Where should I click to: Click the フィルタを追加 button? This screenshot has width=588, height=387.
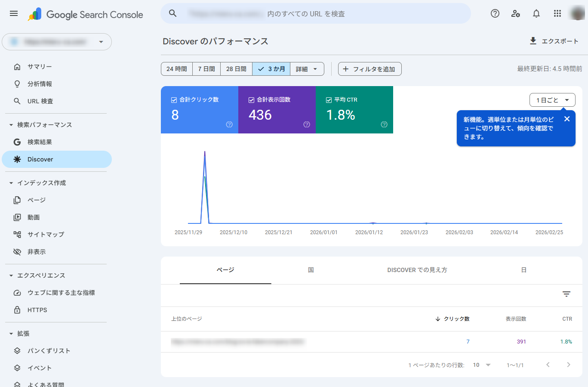pyautogui.click(x=370, y=69)
